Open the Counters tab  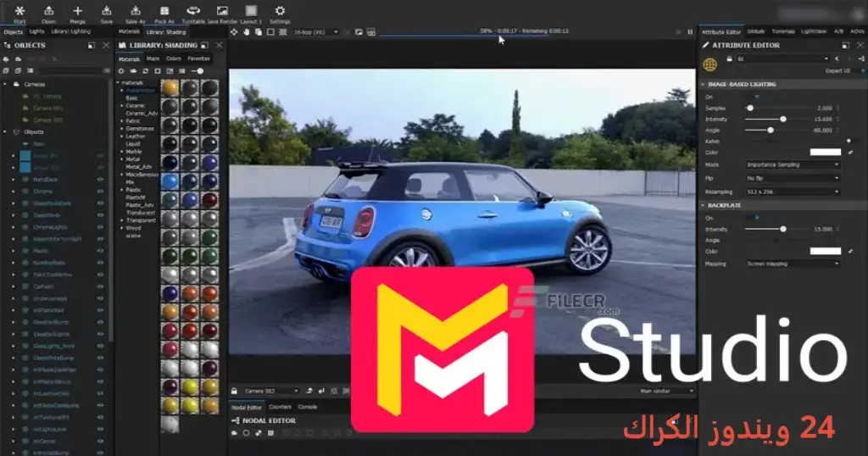280,408
